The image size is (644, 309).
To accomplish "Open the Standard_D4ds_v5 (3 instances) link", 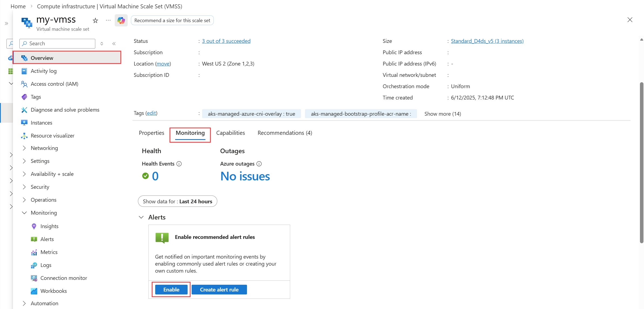I will coord(487,41).
